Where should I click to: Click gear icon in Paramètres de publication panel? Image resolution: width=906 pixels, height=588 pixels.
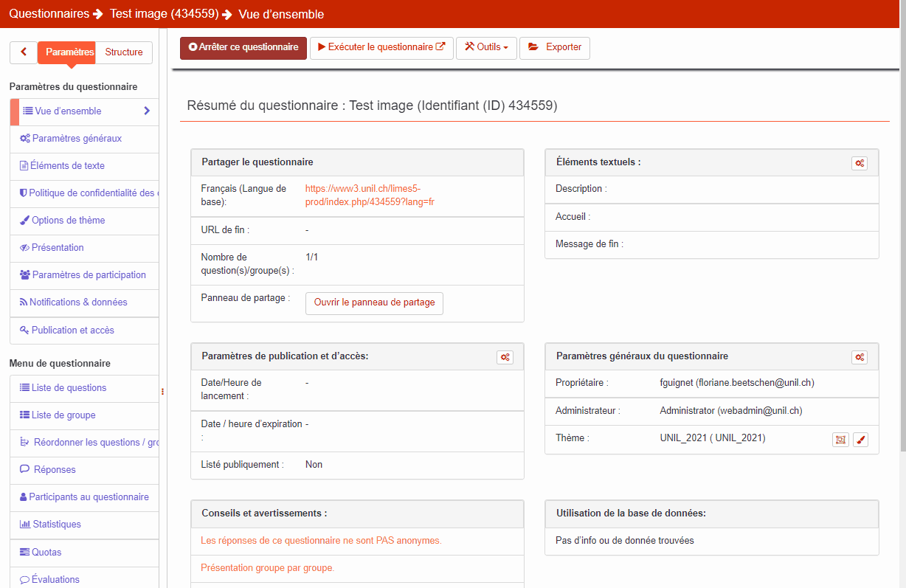point(505,357)
